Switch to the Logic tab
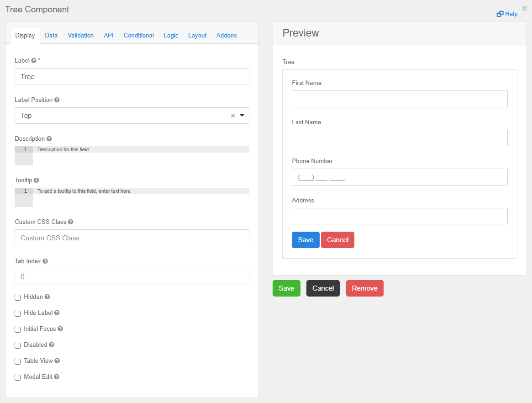This screenshot has height=403, width=532. coord(171,35)
